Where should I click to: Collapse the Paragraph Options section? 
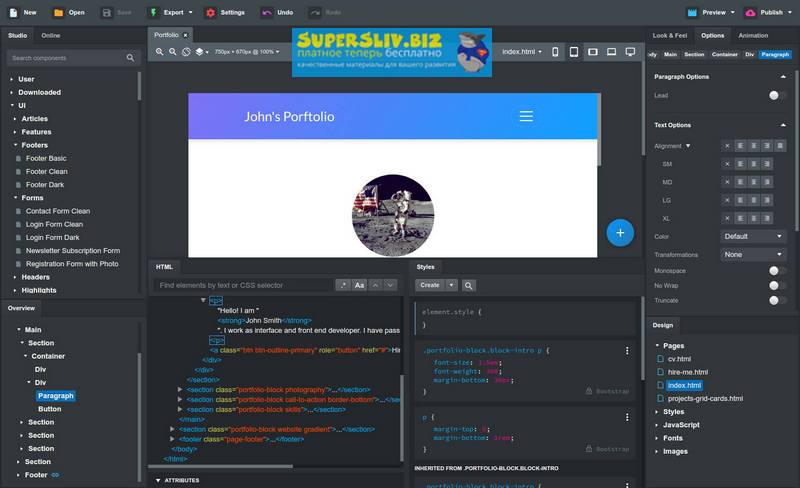(783, 77)
